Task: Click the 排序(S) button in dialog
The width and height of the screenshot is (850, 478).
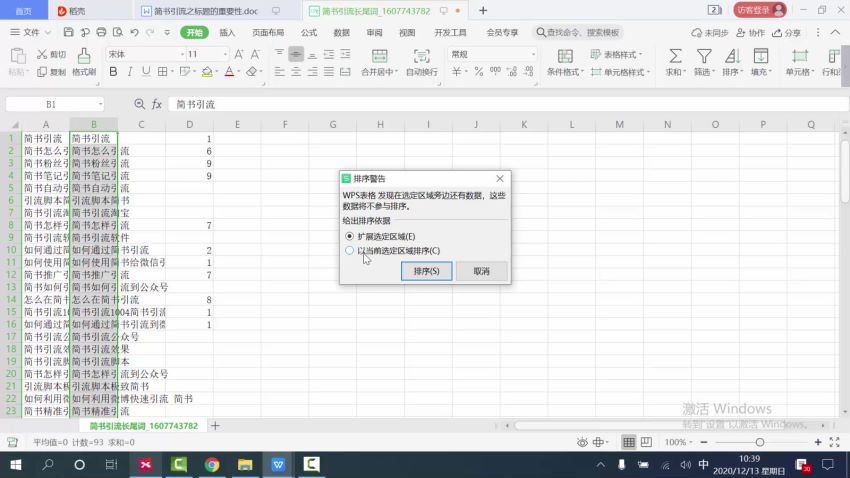Action: click(x=426, y=271)
